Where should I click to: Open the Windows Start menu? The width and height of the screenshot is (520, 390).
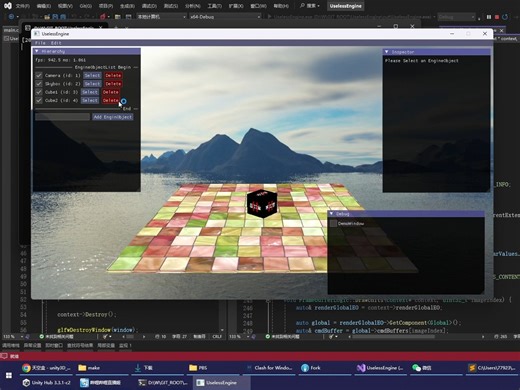pos(9,375)
